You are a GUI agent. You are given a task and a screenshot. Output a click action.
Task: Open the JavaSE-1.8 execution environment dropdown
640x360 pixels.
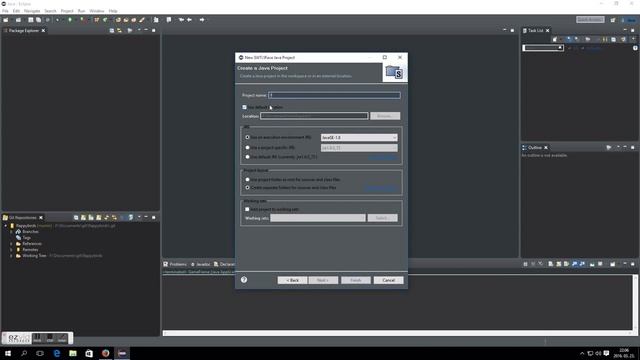click(x=359, y=138)
